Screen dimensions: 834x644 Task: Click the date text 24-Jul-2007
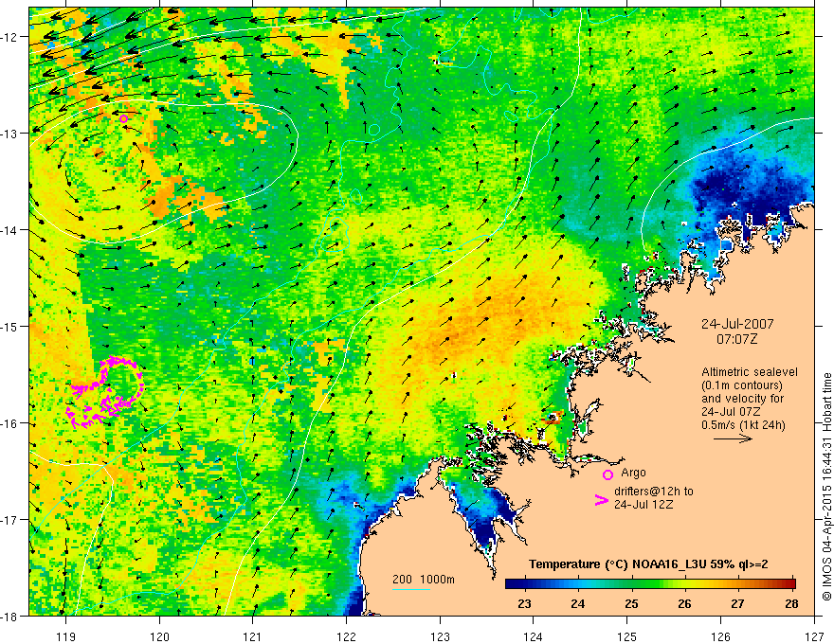coord(737,324)
